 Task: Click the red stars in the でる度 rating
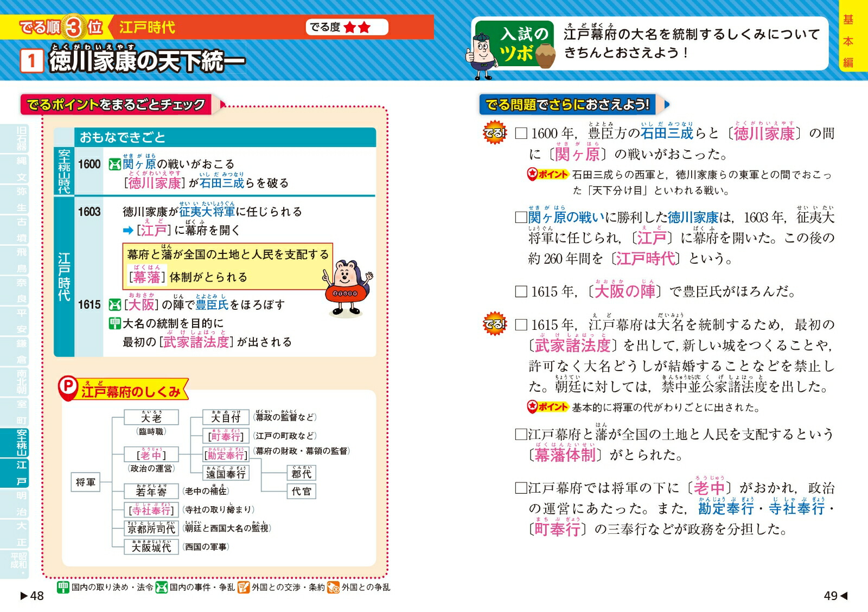(x=357, y=27)
